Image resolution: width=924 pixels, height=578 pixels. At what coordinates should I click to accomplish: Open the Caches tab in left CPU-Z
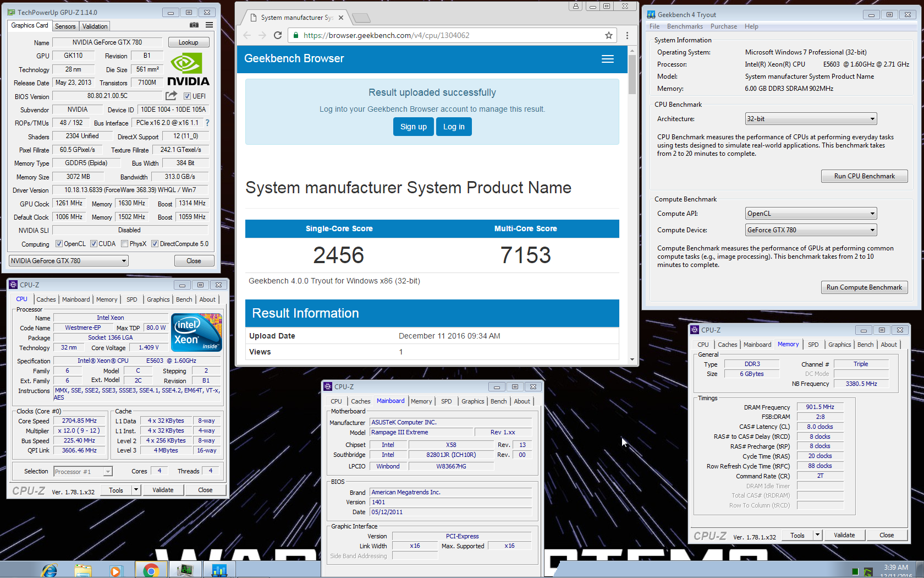46,299
